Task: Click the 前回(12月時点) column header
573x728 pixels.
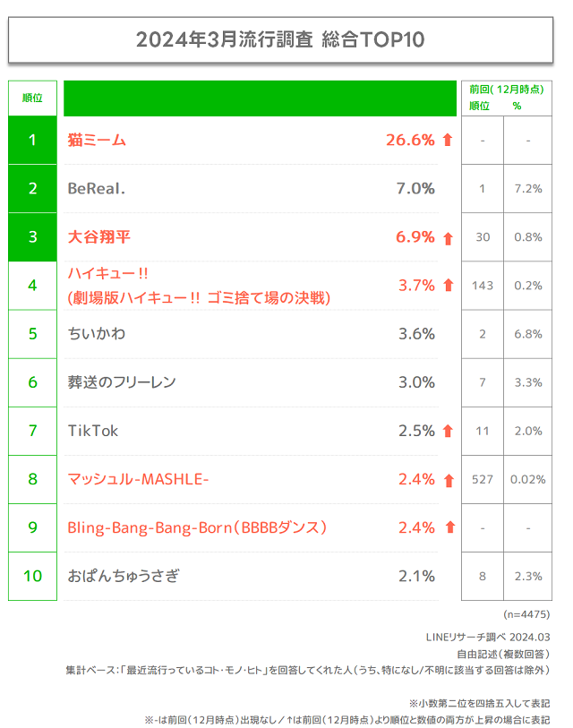Action: click(506, 90)
